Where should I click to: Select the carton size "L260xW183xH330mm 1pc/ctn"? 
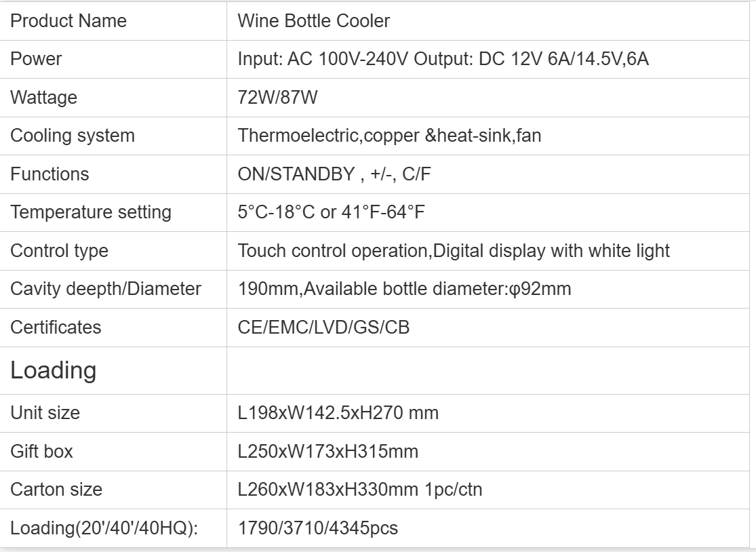[x=360, y=489]
